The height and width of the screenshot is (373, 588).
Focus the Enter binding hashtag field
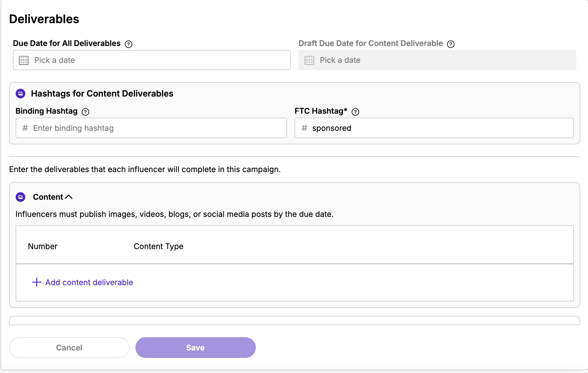click(x=151, y=128)
